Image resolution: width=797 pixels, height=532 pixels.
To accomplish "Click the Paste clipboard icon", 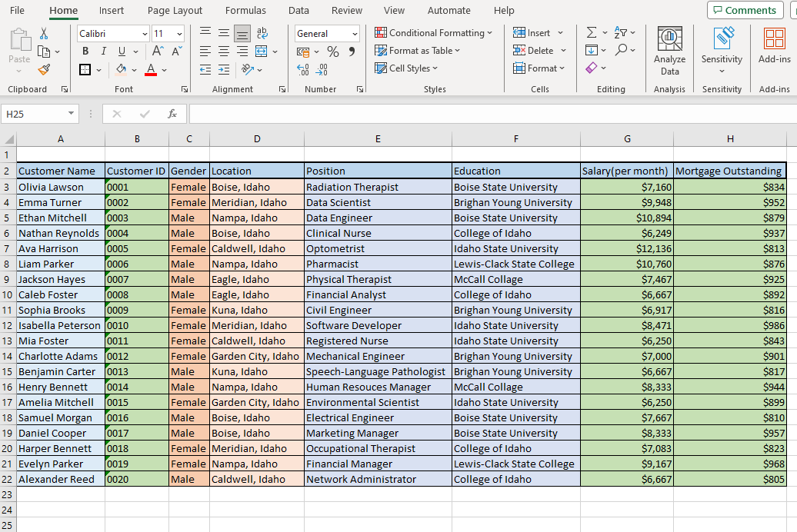I will 19,40.
